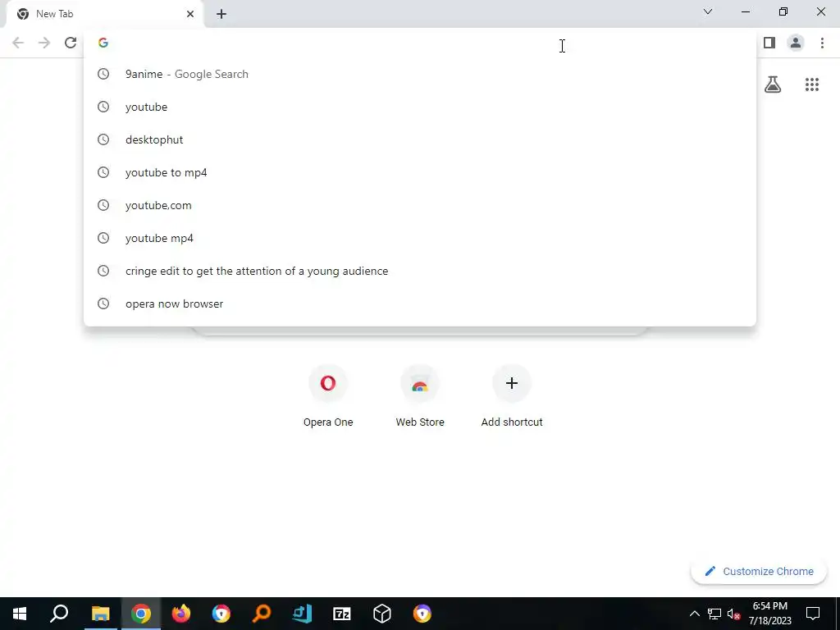Image resolution: width=840 pixels, height=630 pixels.
Task: Launch Firefox from the taskbar
Action: [181, 614]
